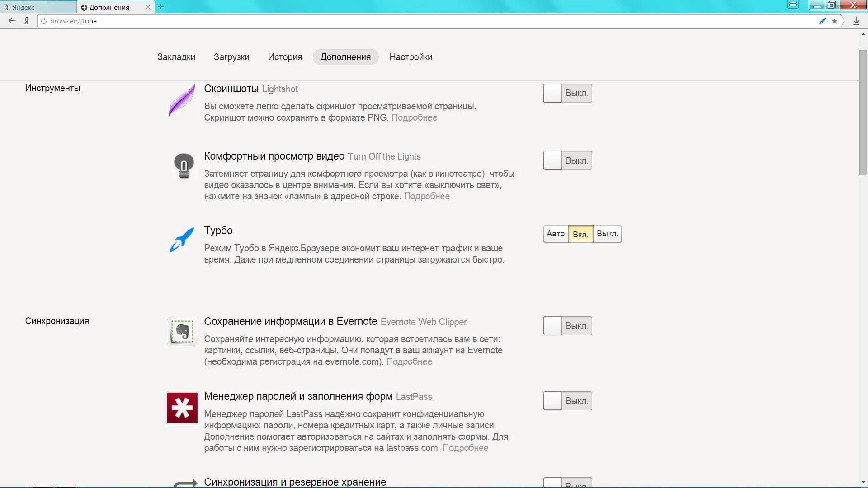868x488 pixels.
Task: Enable the Evernote Web Clipper toggle
Action: point(567,326)
